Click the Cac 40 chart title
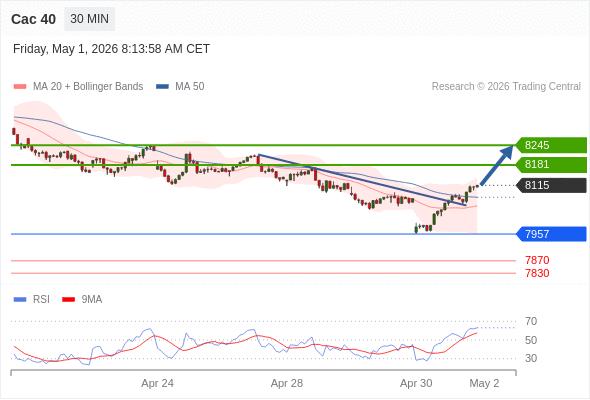The width and height of the screenshot is (590, 400). tap(33, 19)
